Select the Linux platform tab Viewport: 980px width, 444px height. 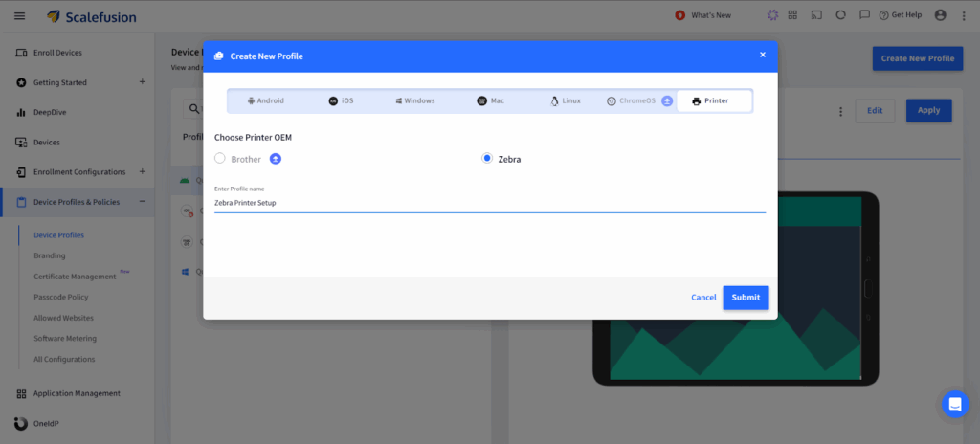click(x=565, y=100)
